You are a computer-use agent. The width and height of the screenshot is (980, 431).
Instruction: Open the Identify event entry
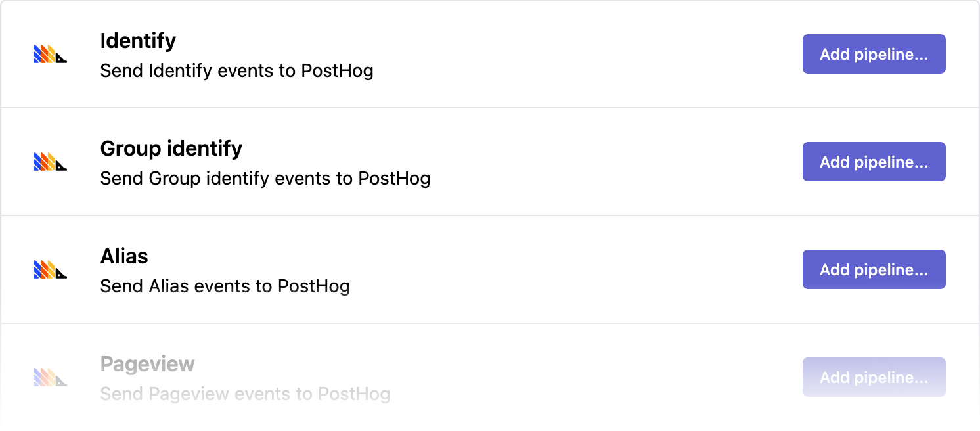tap(137, 41)
